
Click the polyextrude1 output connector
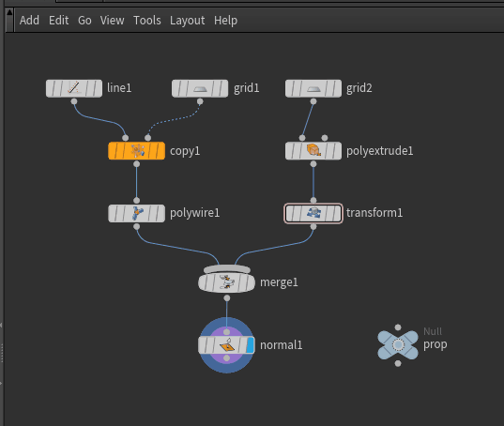click(x=313, y=164)
